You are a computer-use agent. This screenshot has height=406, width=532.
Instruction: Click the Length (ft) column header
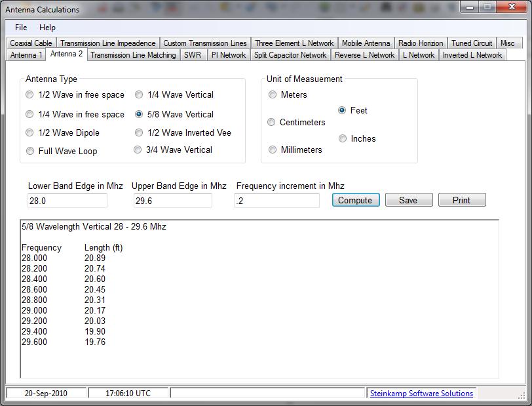pyautogui.click(x=104, y=248)
